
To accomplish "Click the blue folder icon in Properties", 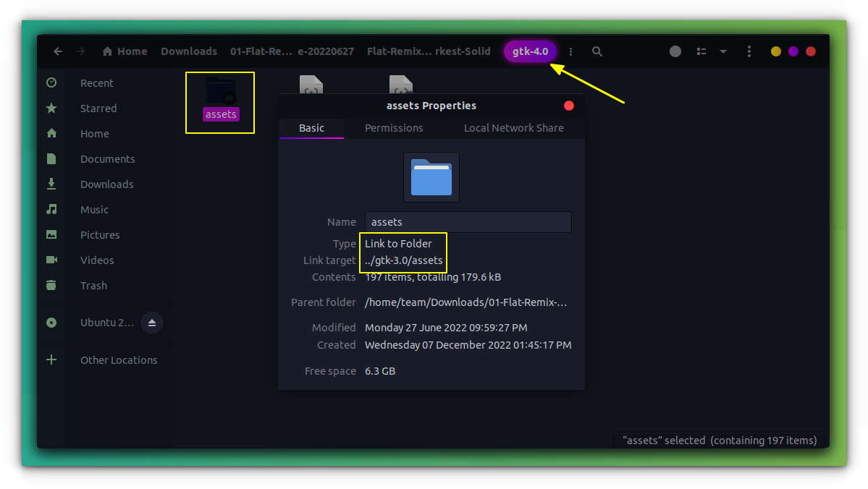I will tap(431, 177).
